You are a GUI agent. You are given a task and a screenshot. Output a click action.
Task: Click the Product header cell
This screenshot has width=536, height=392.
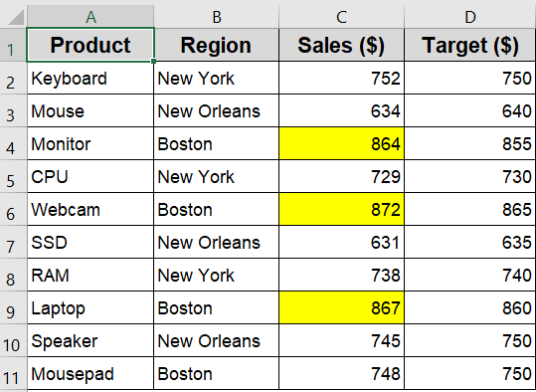[x=90, y=45]
